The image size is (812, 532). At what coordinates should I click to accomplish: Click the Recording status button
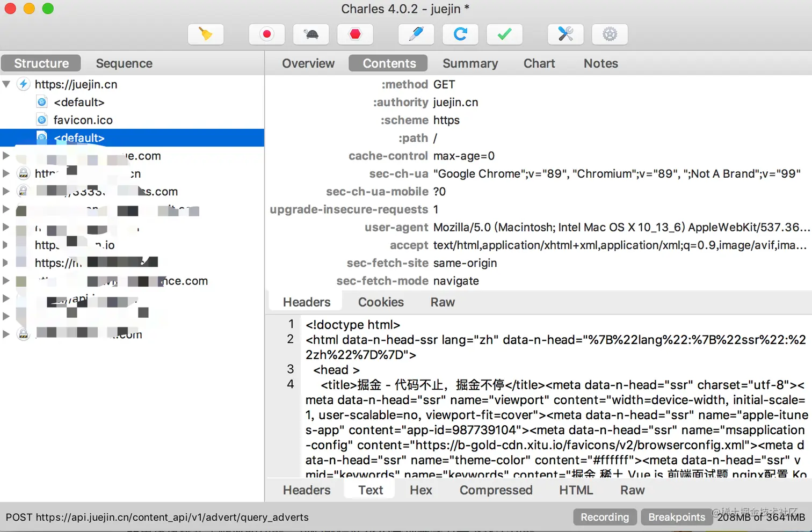(605, 517)
